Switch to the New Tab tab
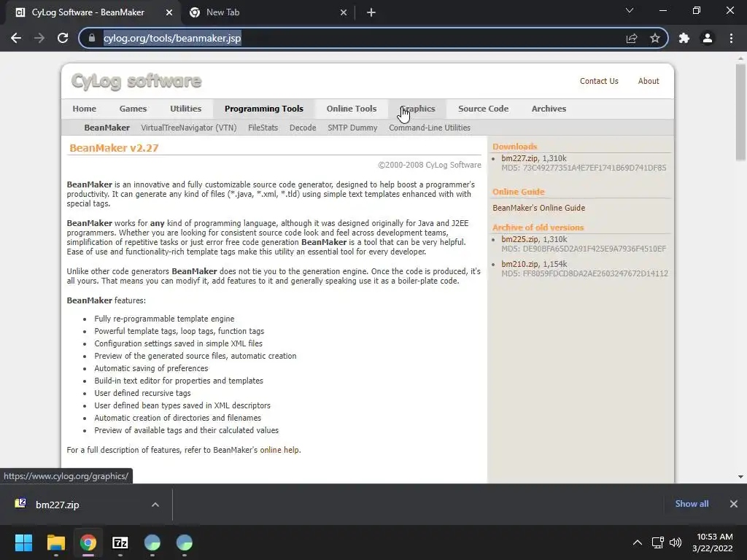The width and height of the screenshot is (747, 560). coord(267,12)
